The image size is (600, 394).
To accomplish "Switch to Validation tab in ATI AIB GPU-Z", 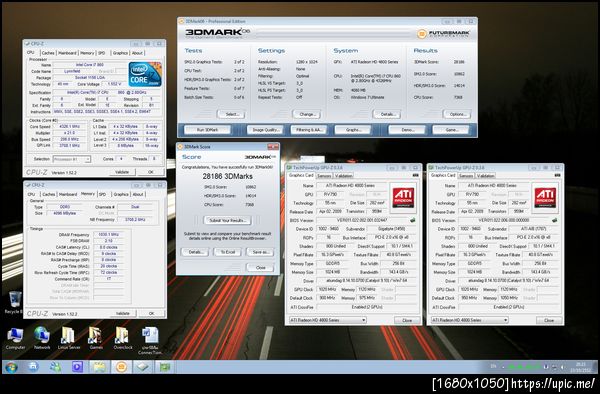I will tap(486, 176).
